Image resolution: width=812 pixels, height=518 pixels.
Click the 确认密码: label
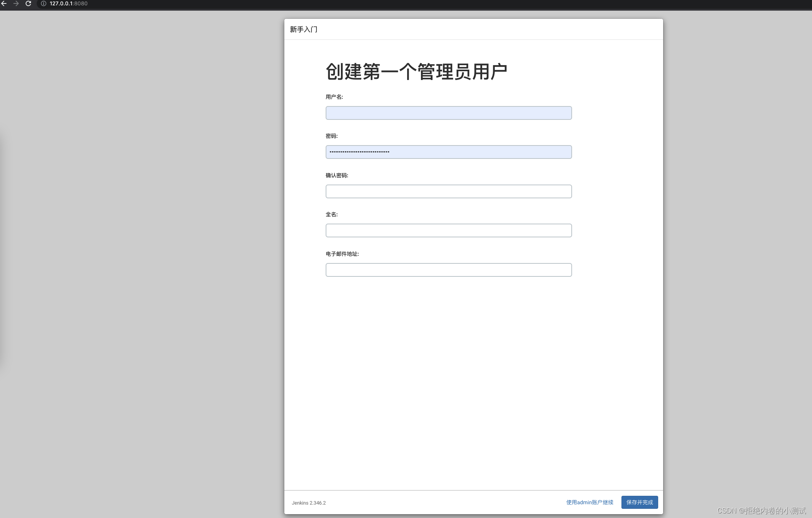(x=337, y=175)
